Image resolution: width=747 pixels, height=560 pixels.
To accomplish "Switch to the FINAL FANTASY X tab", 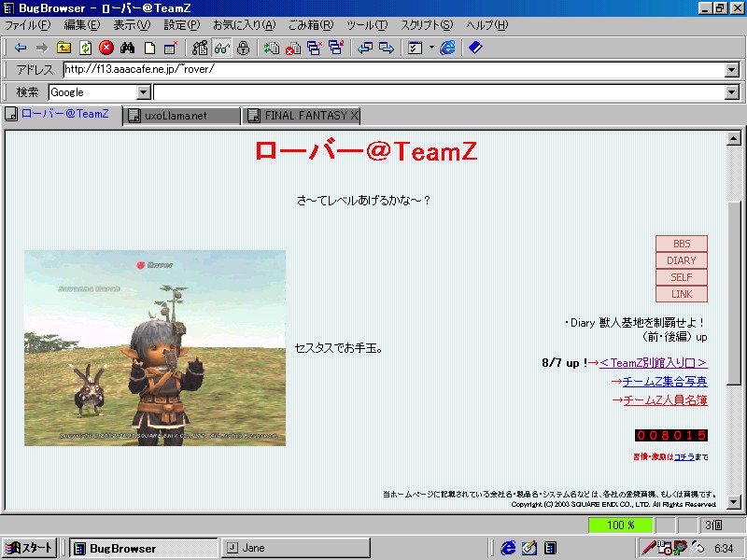I will point(301,116).
